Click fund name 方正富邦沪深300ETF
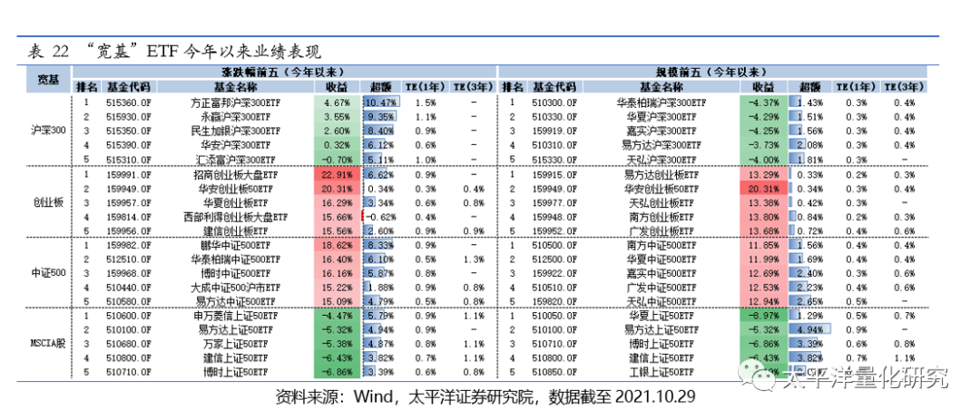 click(x=236, y=103)
